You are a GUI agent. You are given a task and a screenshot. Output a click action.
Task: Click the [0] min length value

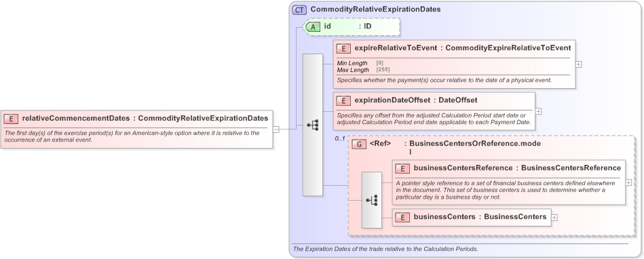pos(380,63)
